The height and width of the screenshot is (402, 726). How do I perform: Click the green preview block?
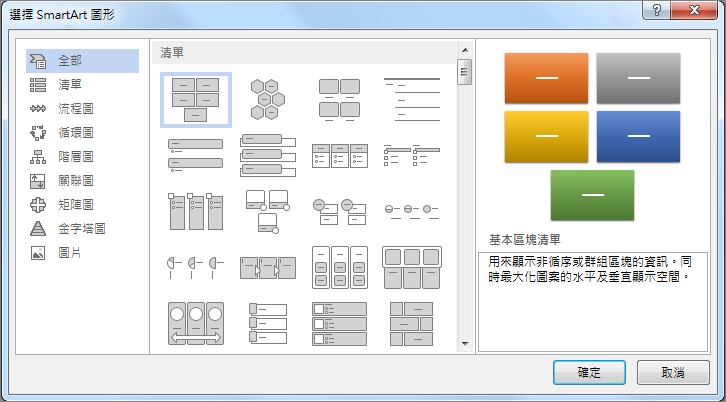(593, 195)
